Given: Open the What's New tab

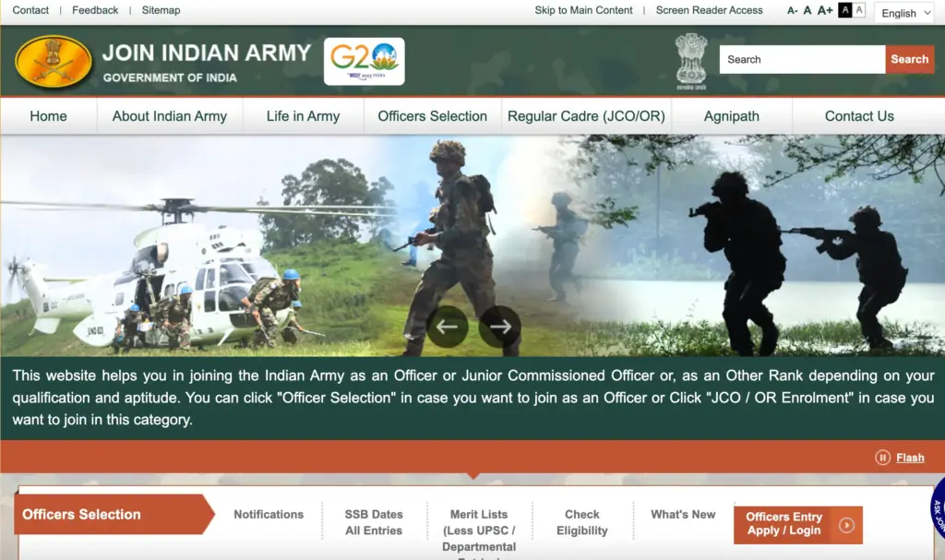Looking at the screenshot, I should [683, 514].
